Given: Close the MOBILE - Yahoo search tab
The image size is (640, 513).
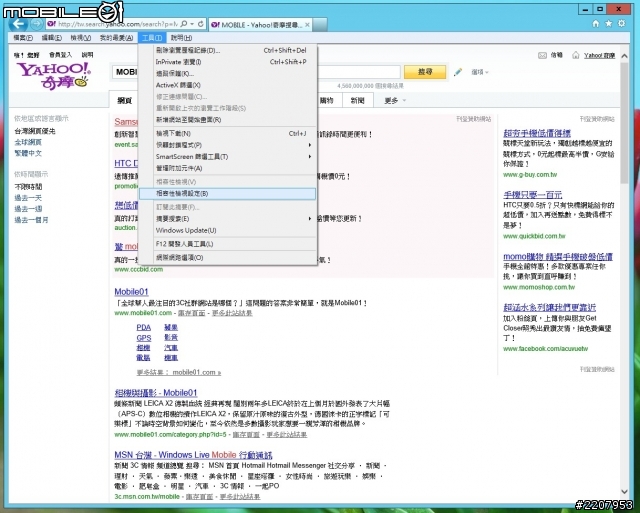Looking at the screenshot, I should coord(307,25).
